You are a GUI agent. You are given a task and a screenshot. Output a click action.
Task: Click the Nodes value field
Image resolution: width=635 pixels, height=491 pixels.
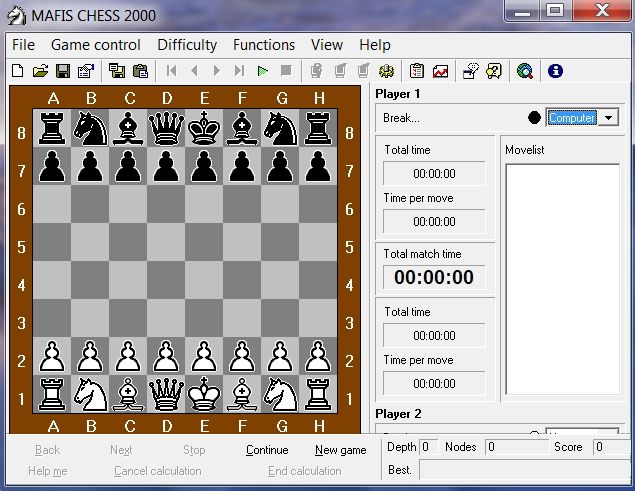click(x=516, y=447)
